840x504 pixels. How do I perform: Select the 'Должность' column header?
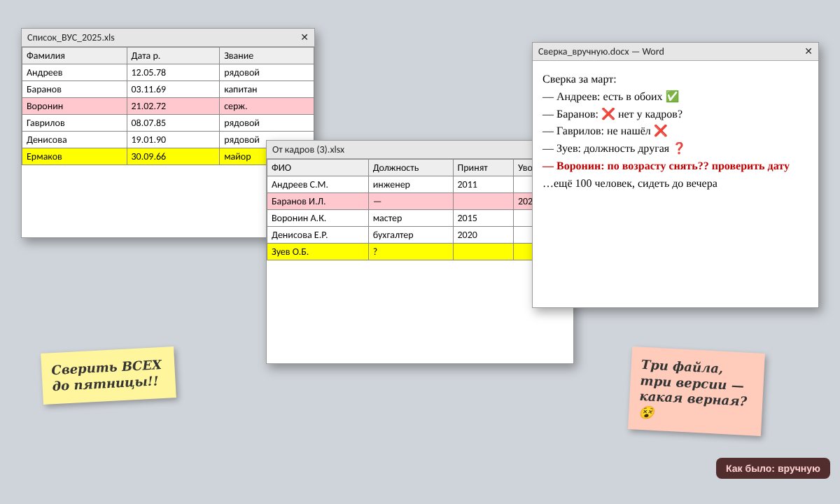411,168
